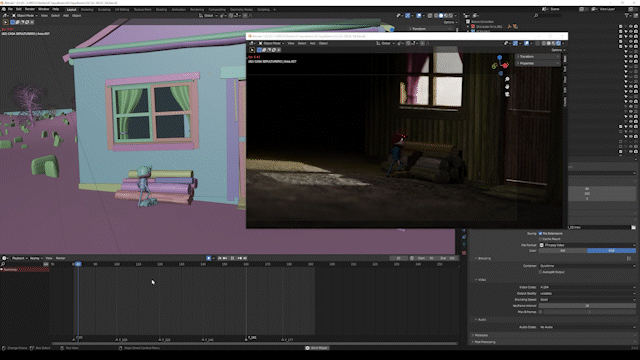This screenshot has width=640, height=360.
Task: Jump to the timeline end frame
Action: tap(245, 258)
